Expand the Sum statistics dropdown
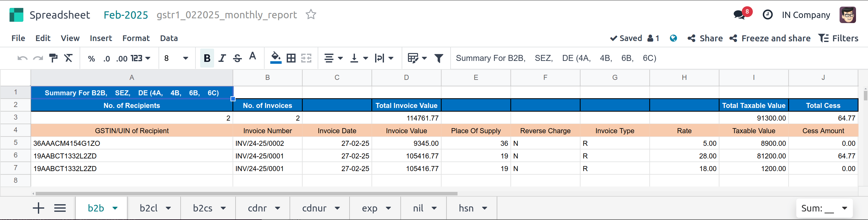Viewport: 868px width, 220px height. pyautogui.click(x=844, y=208)
